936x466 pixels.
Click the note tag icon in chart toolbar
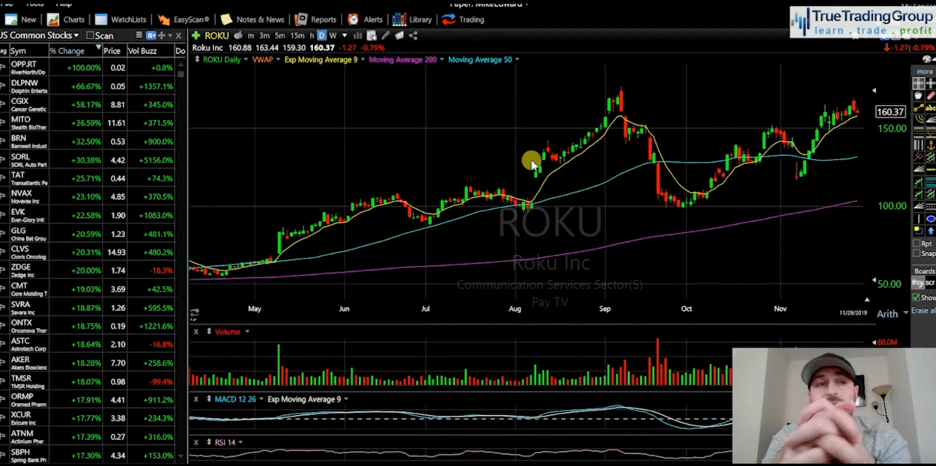[x=399, y=36]
